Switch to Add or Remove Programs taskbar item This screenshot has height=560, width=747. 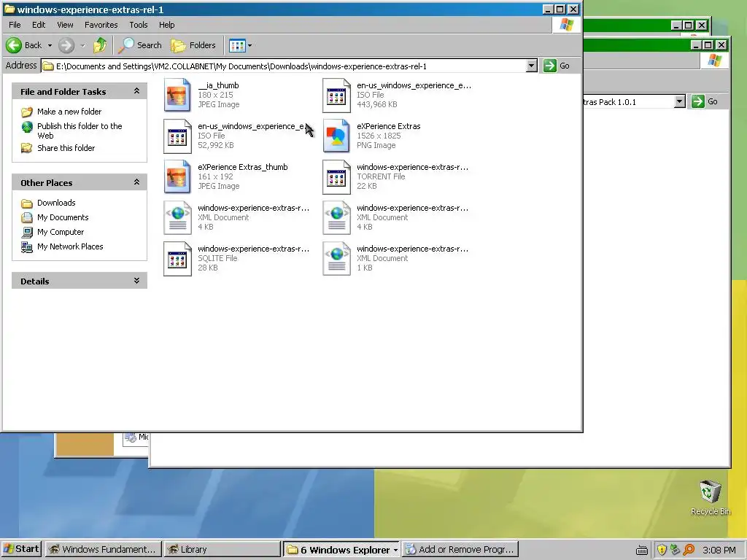point(460,550)
